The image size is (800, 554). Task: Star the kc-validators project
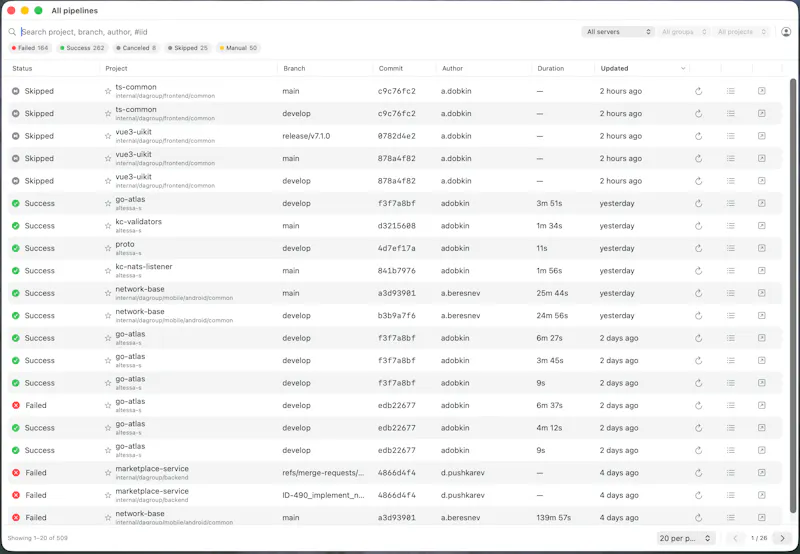coord(108,226)
